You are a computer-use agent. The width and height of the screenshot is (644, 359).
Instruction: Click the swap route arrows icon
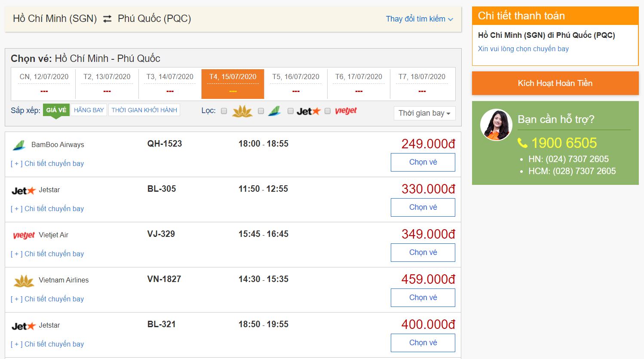[107, 18]
